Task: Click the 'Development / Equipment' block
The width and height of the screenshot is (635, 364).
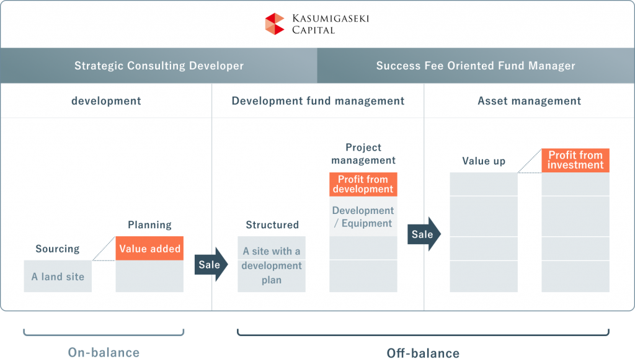Action: [x=363, y=216]
